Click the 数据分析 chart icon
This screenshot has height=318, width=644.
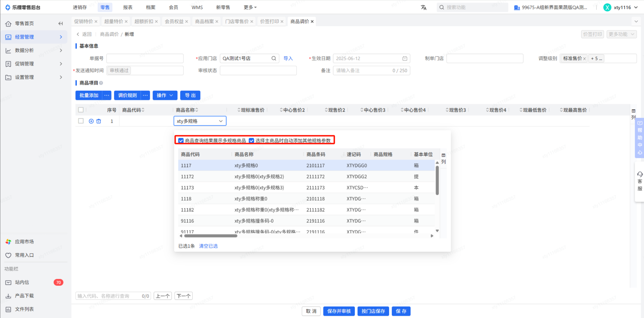click(x=8, y=51)
